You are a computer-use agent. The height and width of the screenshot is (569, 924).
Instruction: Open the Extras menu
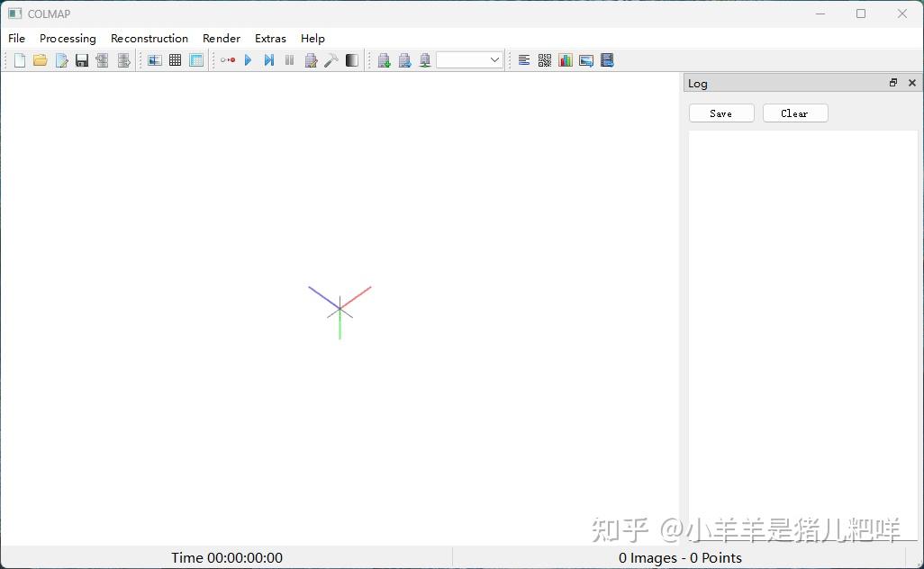click(x=270, y=39)
